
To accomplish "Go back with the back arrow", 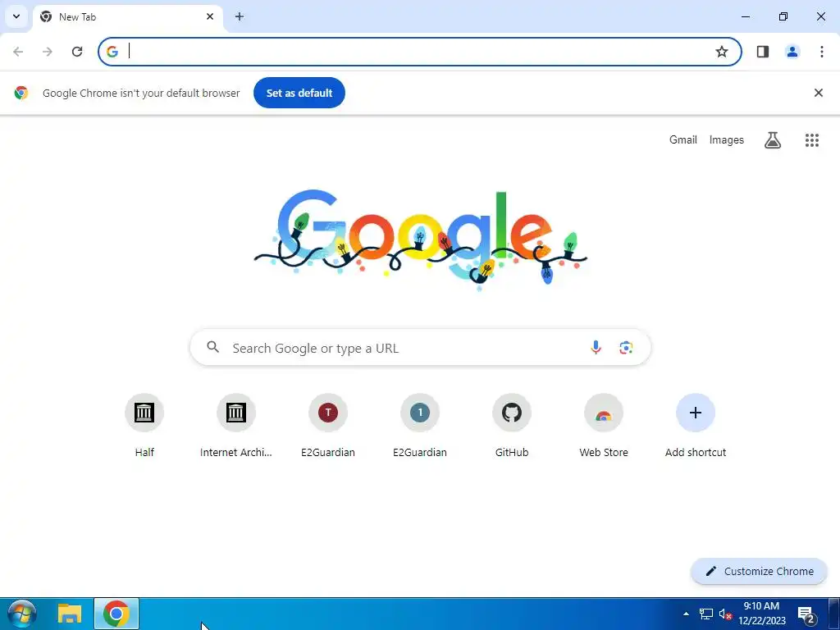I will pos(18,52).
